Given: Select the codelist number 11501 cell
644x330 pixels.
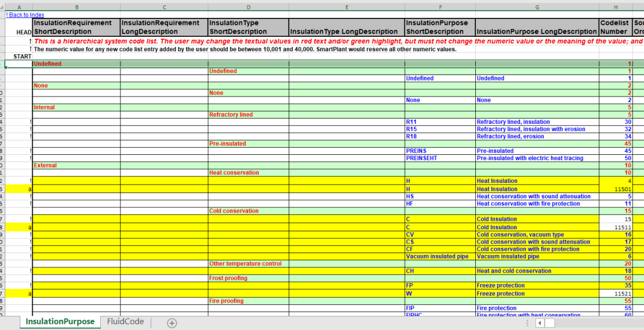Looking at the screenshot, I should click(x=615, y=189).
